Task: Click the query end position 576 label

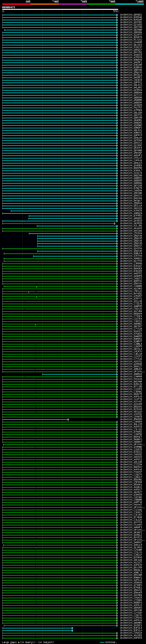Action: pyautogui.click(x=115, y=11)
